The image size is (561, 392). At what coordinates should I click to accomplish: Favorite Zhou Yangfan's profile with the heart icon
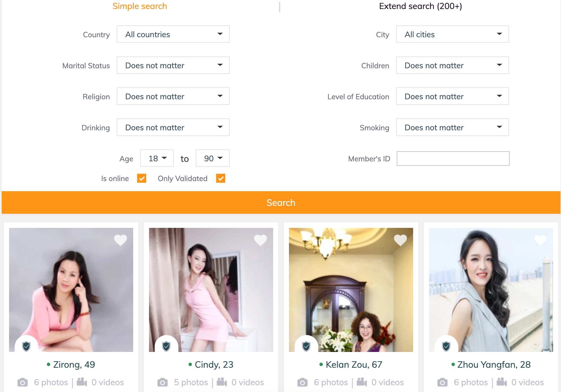coord(540,240)
